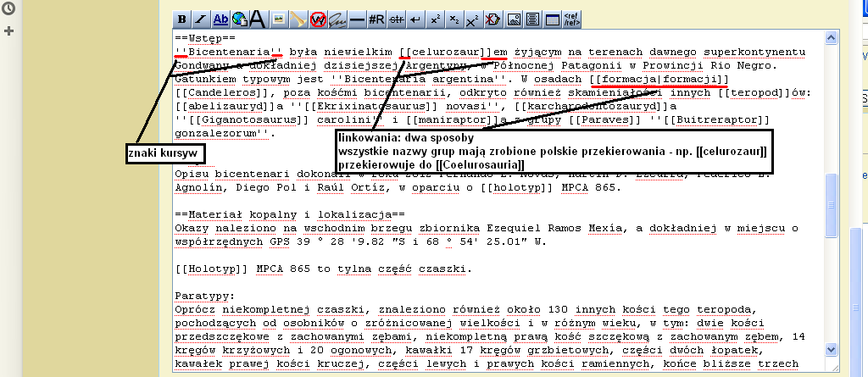Apply strikethrough text formatting
This screenshot has height=377, width=868.
pos(396,19)
